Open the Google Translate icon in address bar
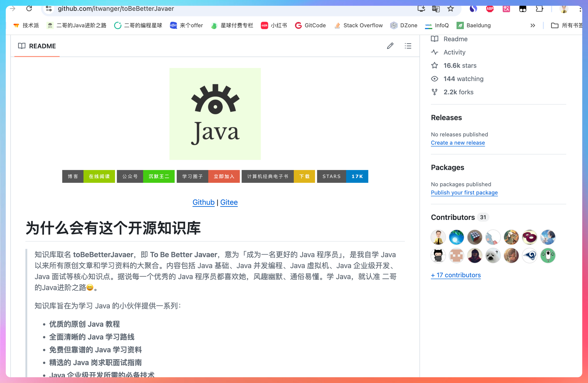Image resolution: width=588 pixels, height=383 pixels. pos(436,9)
